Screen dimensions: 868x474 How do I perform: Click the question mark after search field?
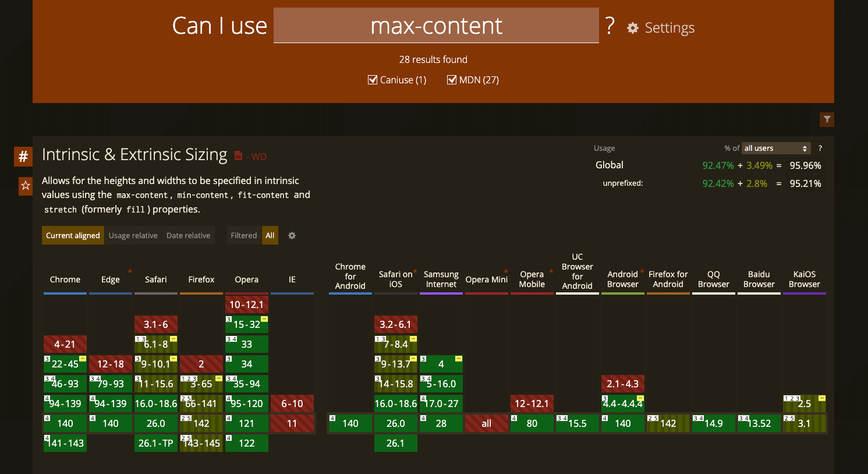(x=610, y=26)
